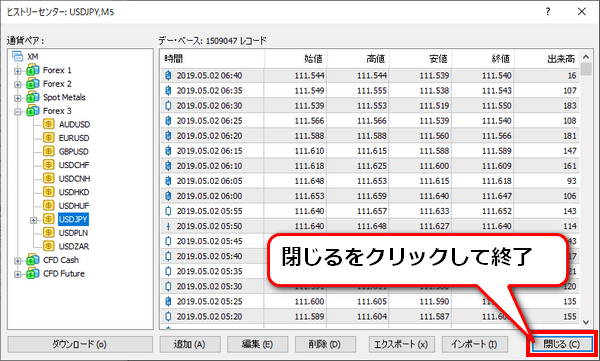This screenshot has width=600, height=361.
Task: Expand the CFD Cash group
Action: tap(18, 261)
